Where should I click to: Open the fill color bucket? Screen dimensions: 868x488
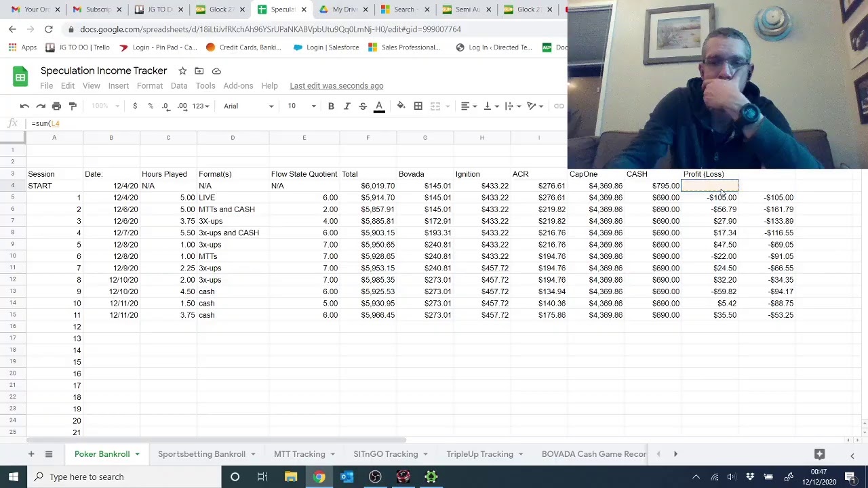point(401,106)
